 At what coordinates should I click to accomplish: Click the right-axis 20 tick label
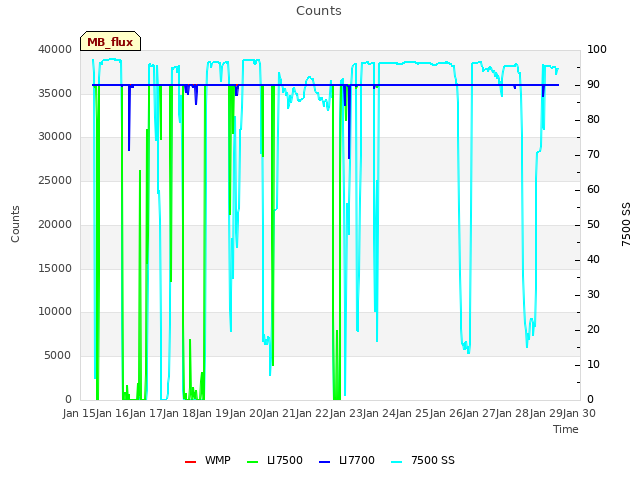tap(593, 329)
